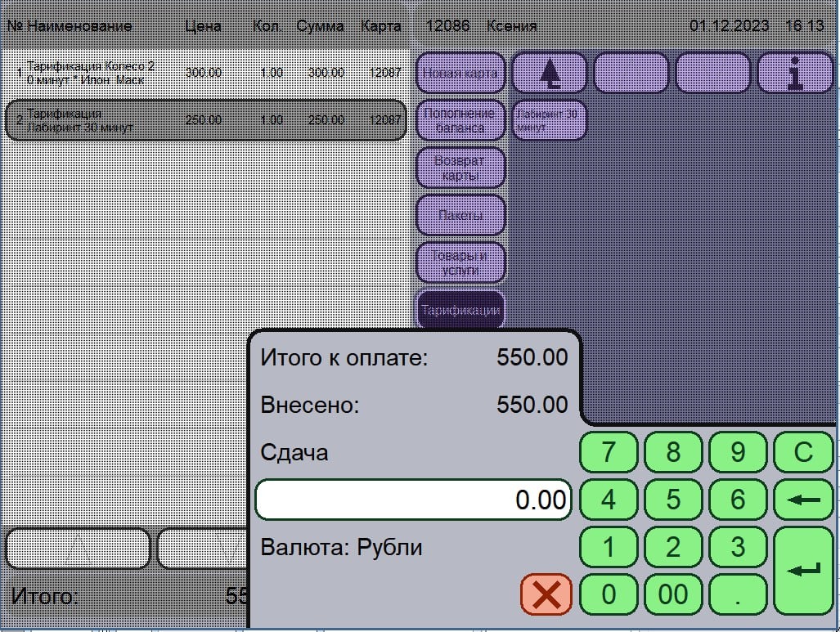The width and height of the screenshot is (840, 632).
Task: Open Товары и услуги section
Action: point(460,262)
